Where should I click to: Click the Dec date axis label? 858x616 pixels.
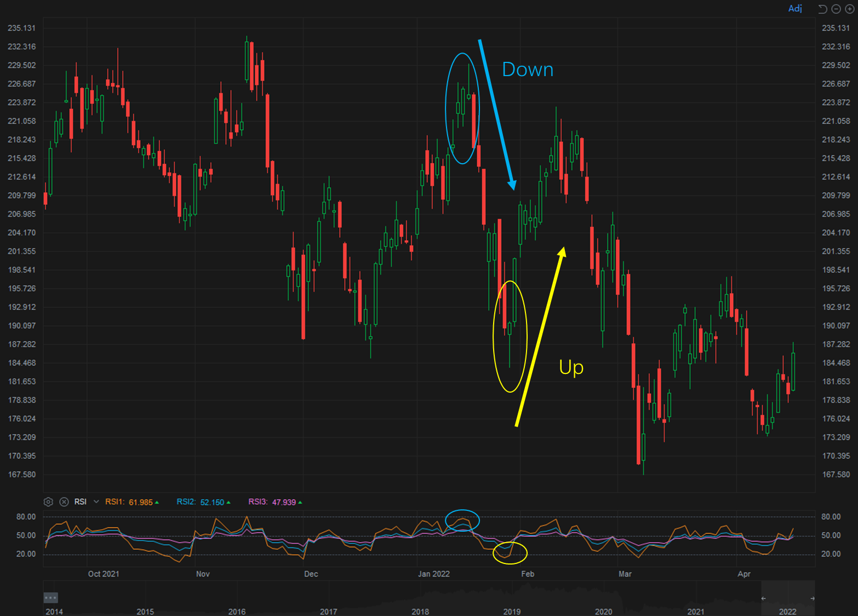[x=311, y=574]
